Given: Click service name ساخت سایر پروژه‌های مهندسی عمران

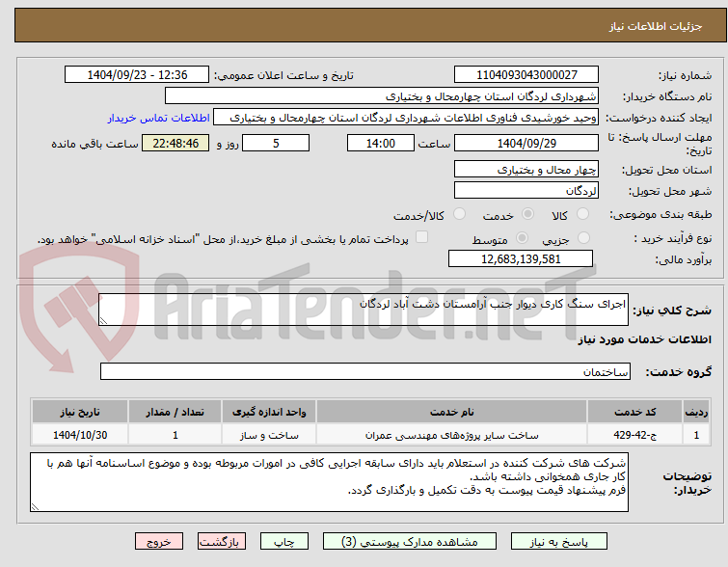Looking at the screenshot, I should point(451,435).
